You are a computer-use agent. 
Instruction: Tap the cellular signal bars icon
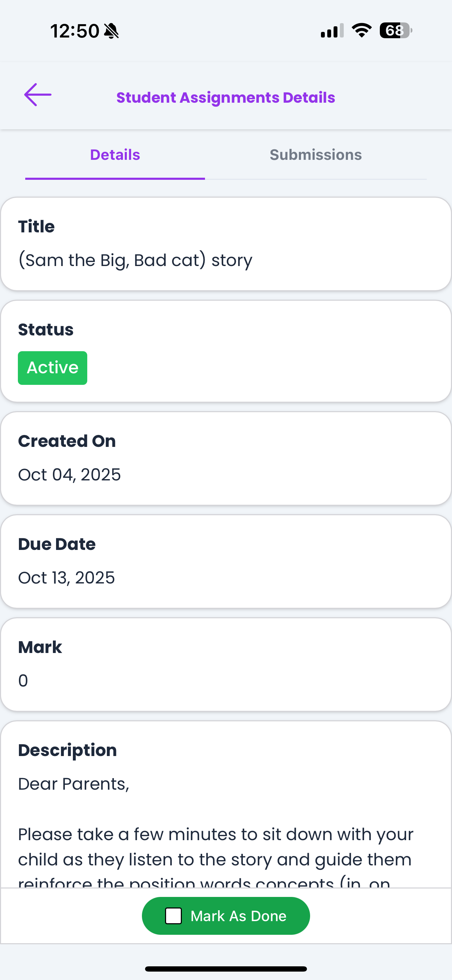click(x=332, y=31)
